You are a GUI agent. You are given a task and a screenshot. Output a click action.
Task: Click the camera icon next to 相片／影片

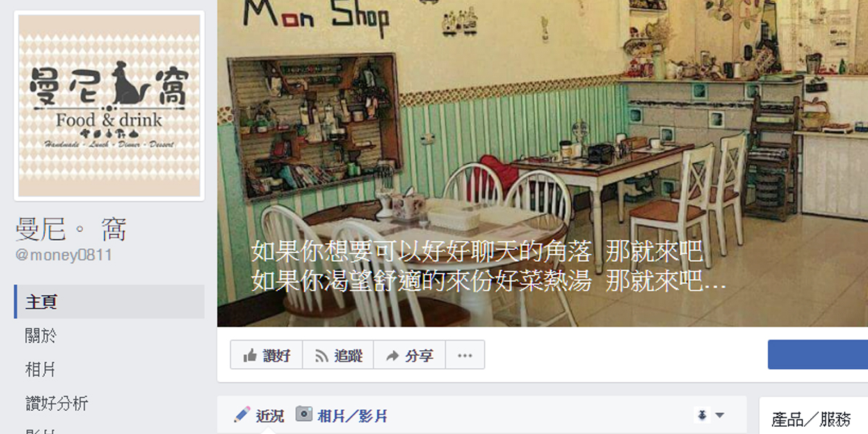[x=305, y=414]
